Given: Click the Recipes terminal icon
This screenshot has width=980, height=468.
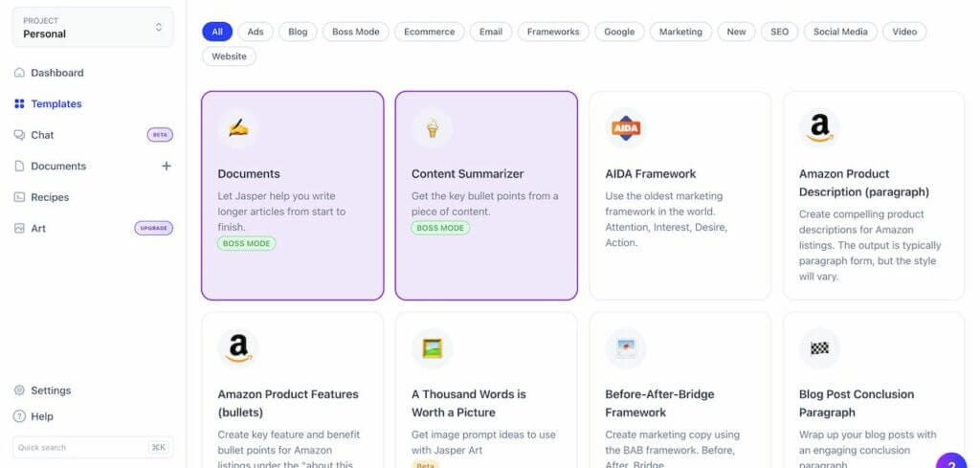Looking at the screenshot, I should pos(19,197).
